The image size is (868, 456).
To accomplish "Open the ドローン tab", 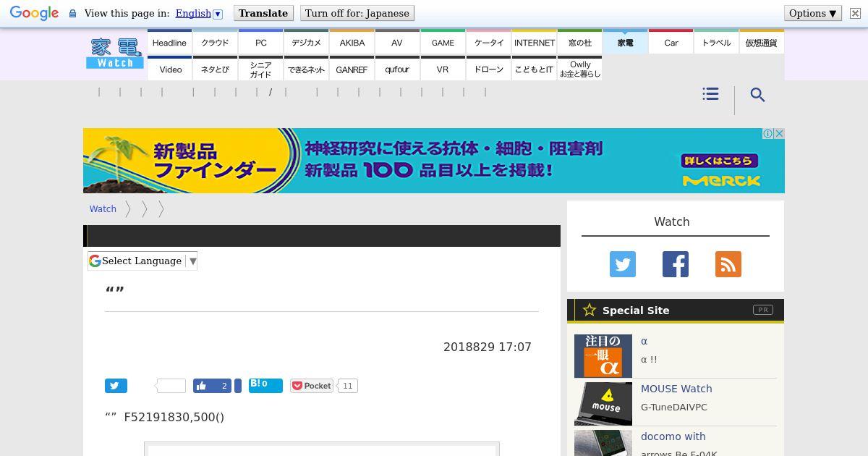I will pos(488,69).
